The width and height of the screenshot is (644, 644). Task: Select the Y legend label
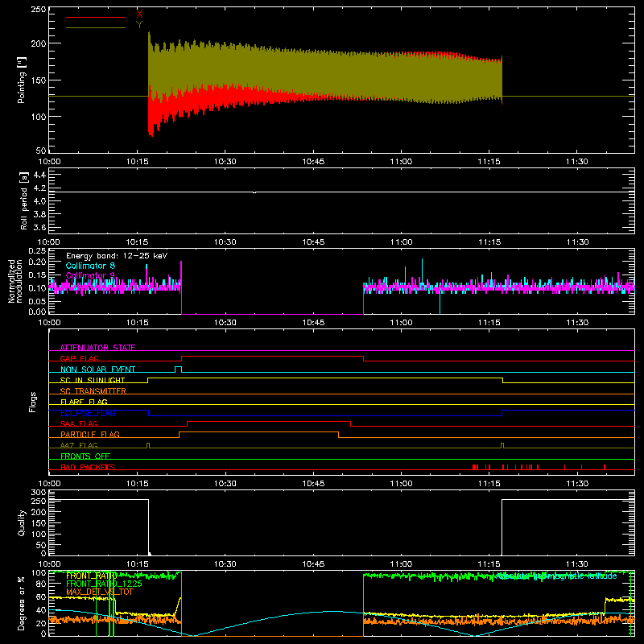pos(139,25)
